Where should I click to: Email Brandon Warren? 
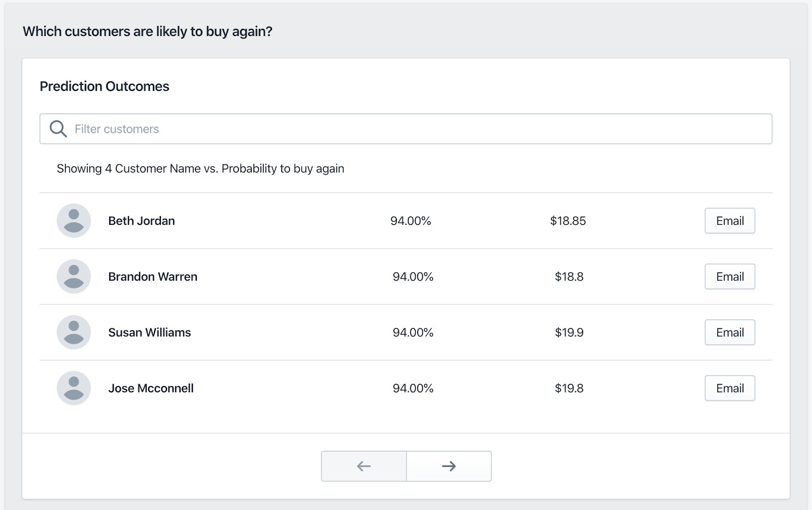[x=729, y=277]
